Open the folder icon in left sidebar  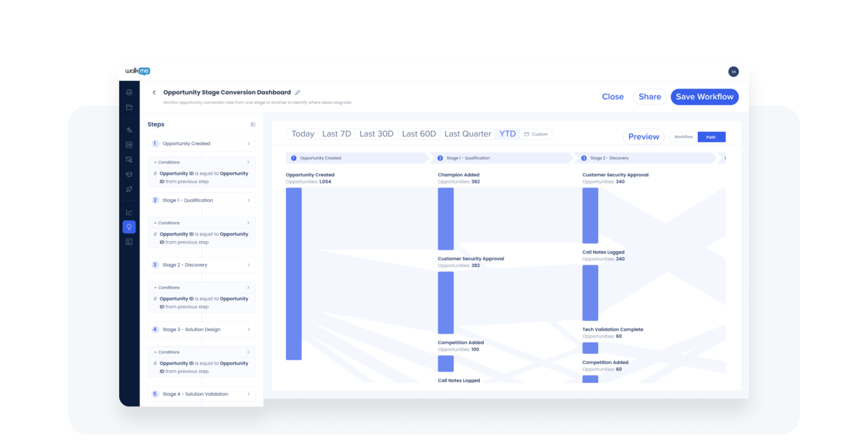(129, 107)
